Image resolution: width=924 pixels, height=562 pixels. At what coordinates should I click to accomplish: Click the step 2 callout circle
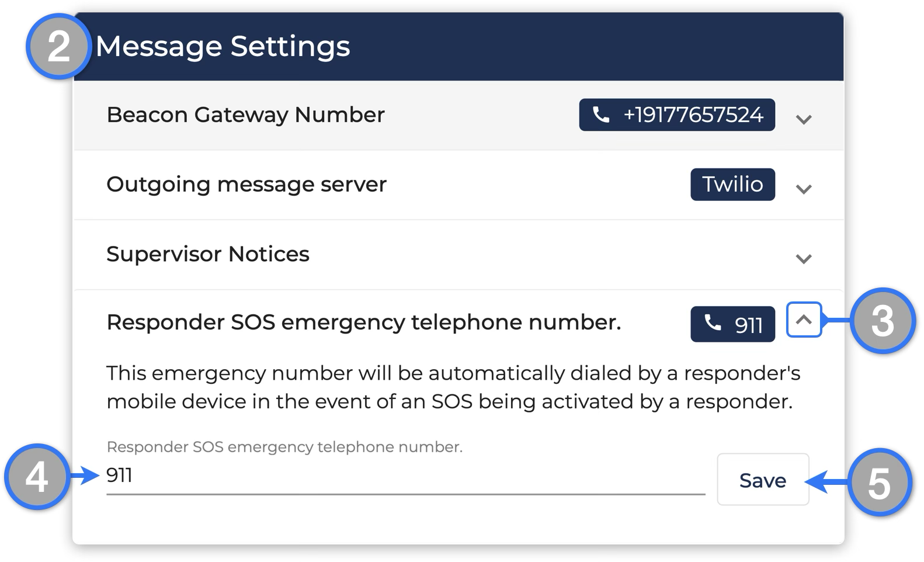point(58,46)
